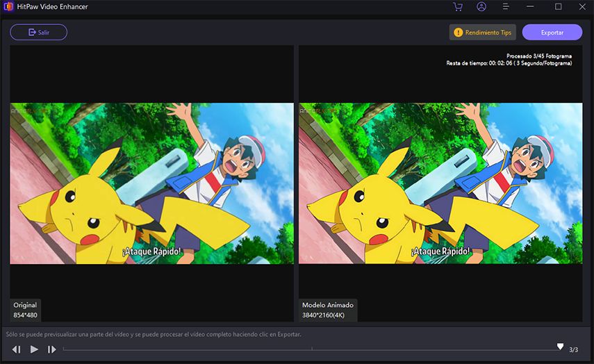Click the Original video preview pane
The image size is (594, 364).
151,183
